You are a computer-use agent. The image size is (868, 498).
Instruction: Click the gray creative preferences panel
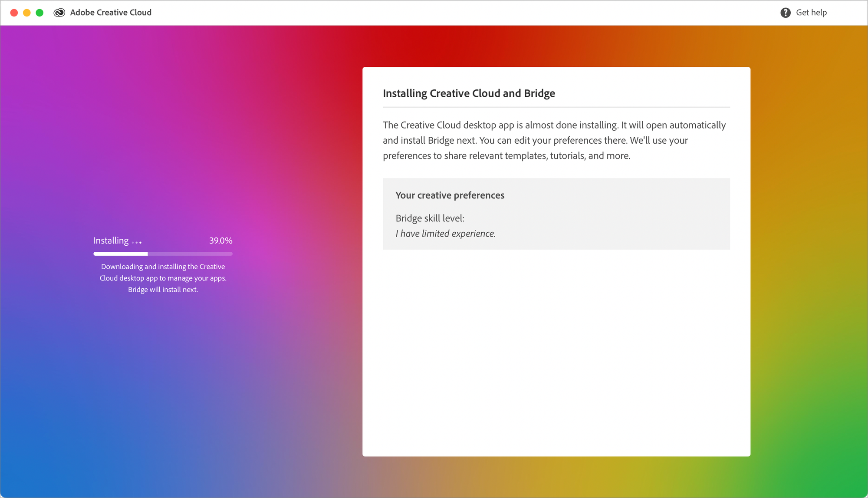pyautogui.click(x=556, y=213)
